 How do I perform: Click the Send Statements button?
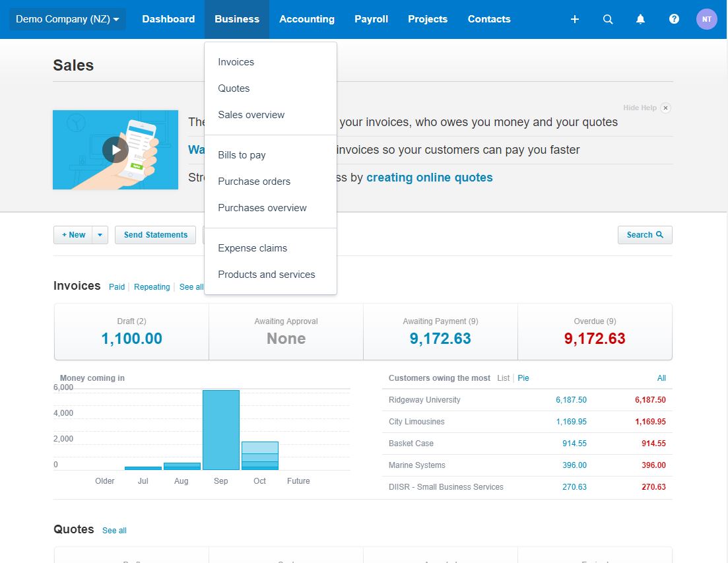tap(155, 234)
